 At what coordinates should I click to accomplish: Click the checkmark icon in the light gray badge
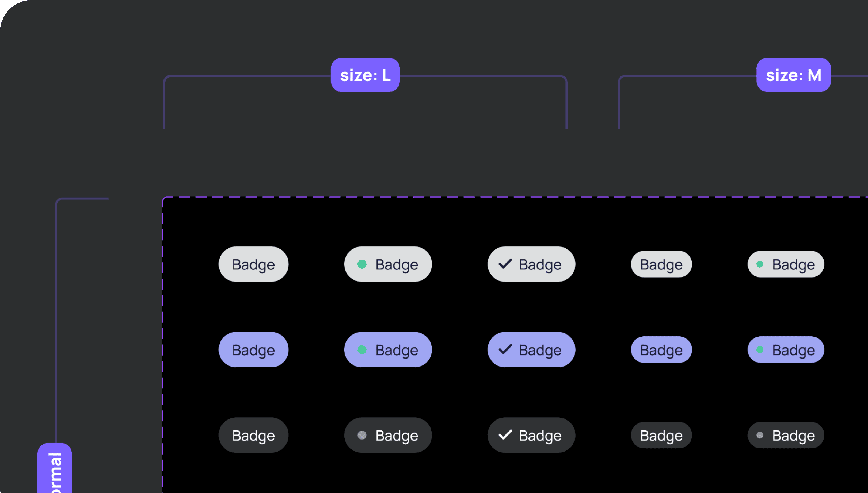click(x=505, y=264)
